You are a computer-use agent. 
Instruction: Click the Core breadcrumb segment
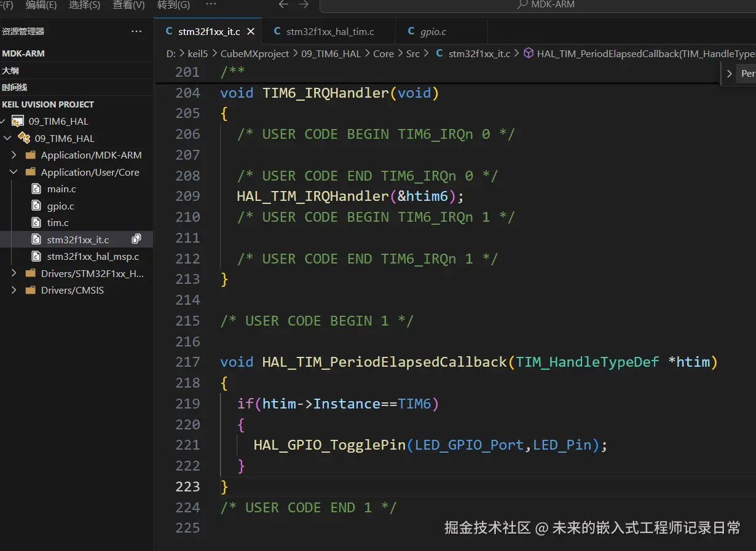384,53
